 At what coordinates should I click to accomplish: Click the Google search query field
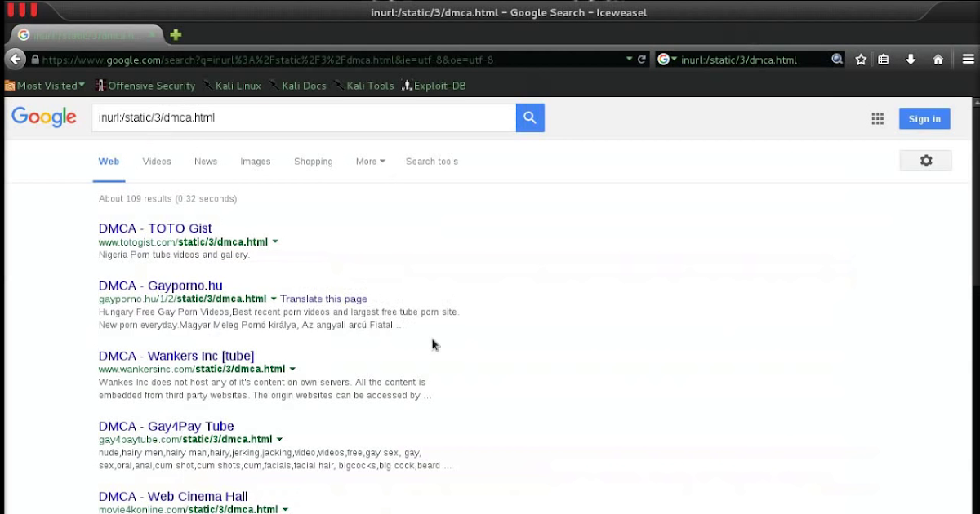tap(304, 117)
